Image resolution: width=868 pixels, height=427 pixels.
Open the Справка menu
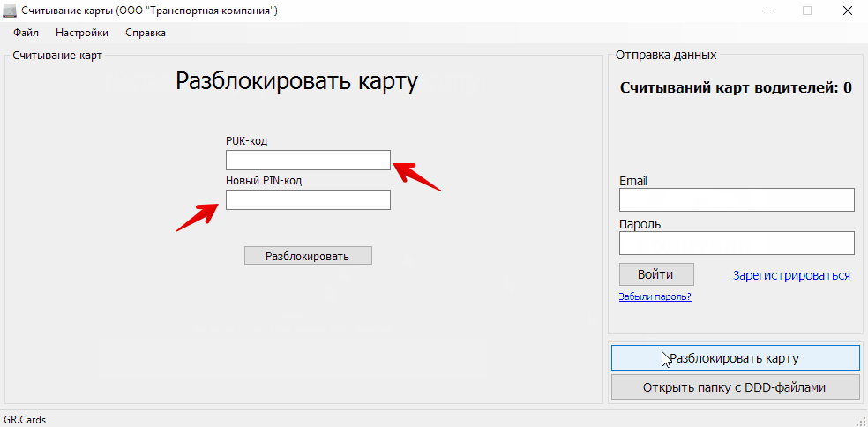(x=146, y=33)
